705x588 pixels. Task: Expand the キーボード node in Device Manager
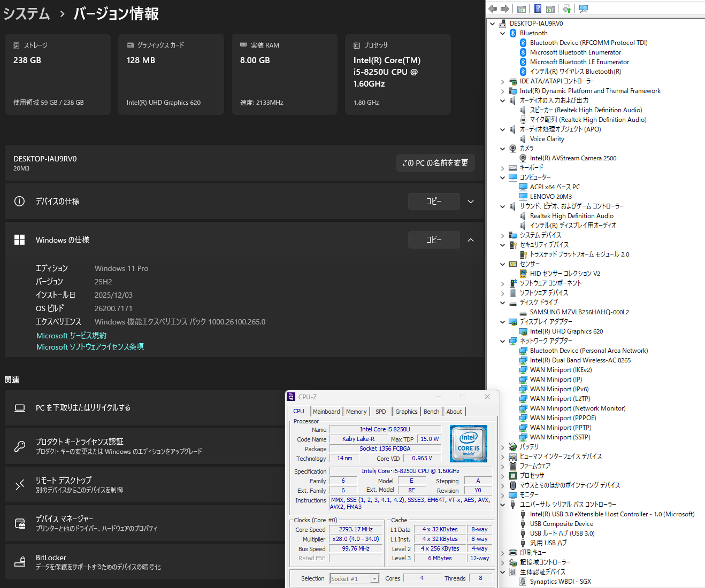pos(502,167)
